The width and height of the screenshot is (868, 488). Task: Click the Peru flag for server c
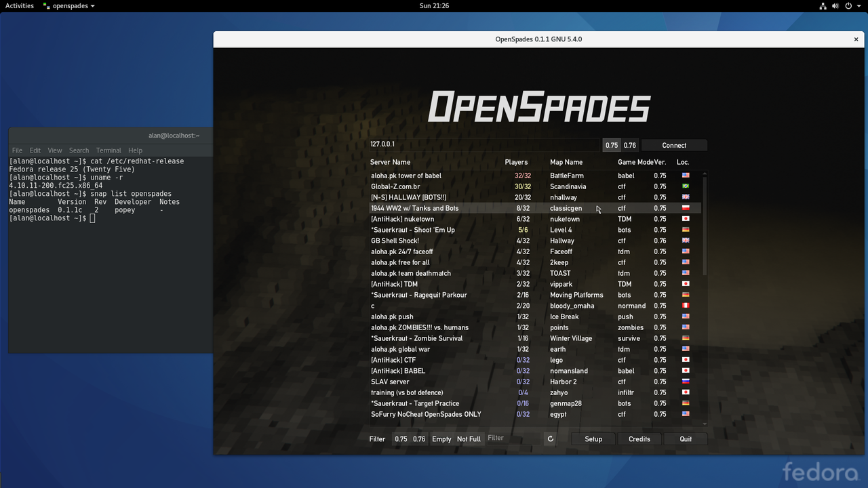pyautogui.click(x=686, y=306)
